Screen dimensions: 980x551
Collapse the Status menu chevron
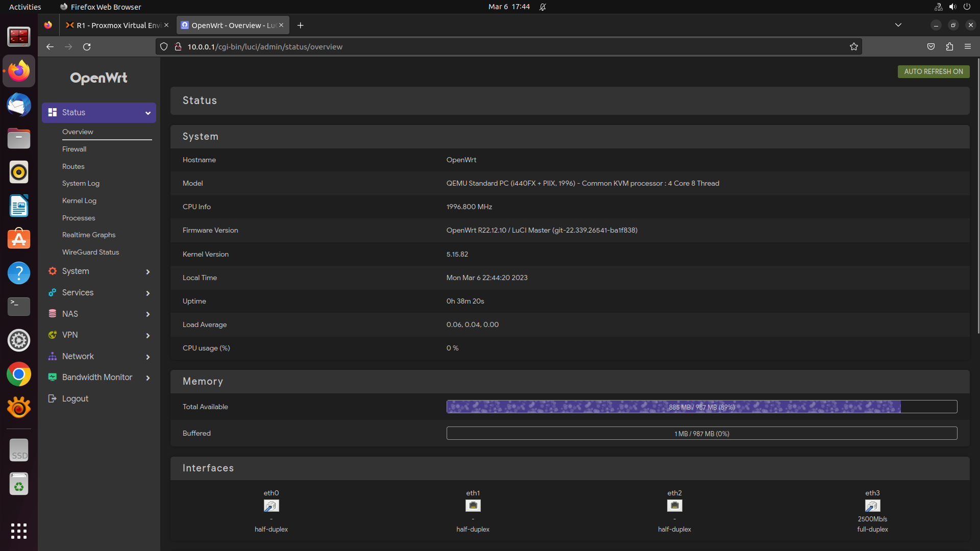(x=148, y=113)
